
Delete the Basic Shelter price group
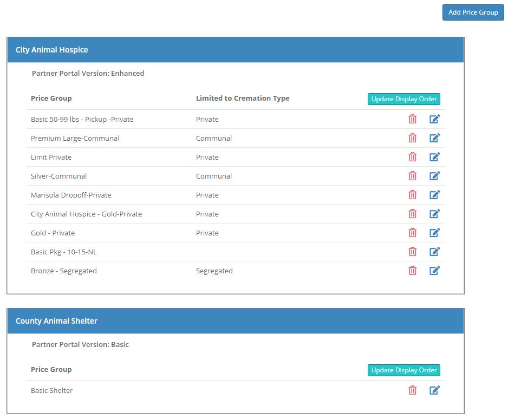(412, 390)
